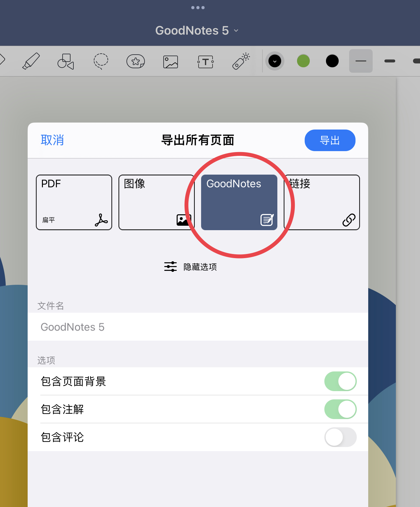Open the black color preset dropdown
420x507 pixels.
275,61
